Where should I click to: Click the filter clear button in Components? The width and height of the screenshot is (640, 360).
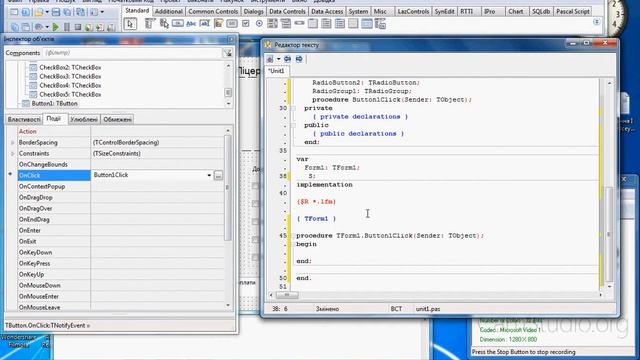227,53
